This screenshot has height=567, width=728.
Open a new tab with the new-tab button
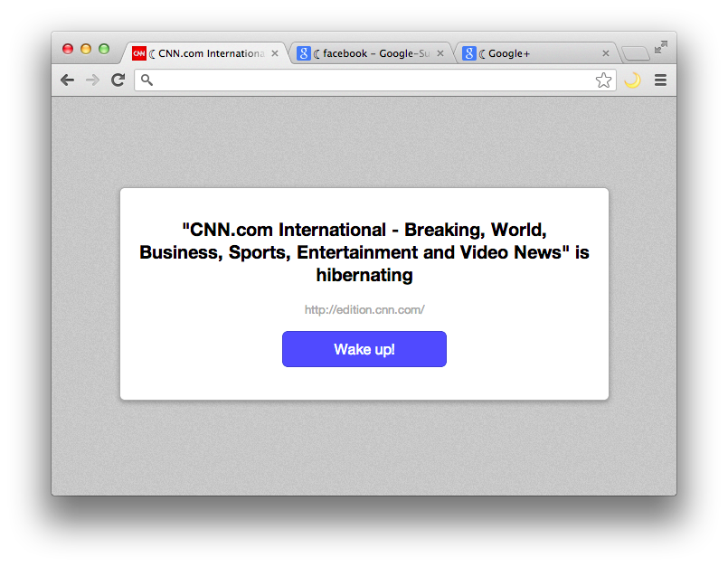(x=636, y=53)
